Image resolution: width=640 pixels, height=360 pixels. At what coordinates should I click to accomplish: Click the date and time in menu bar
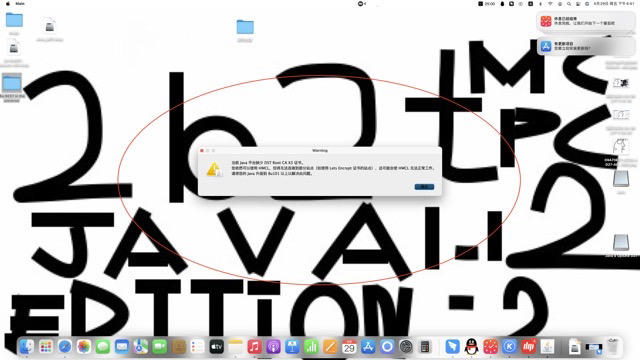tap(614, 3)
